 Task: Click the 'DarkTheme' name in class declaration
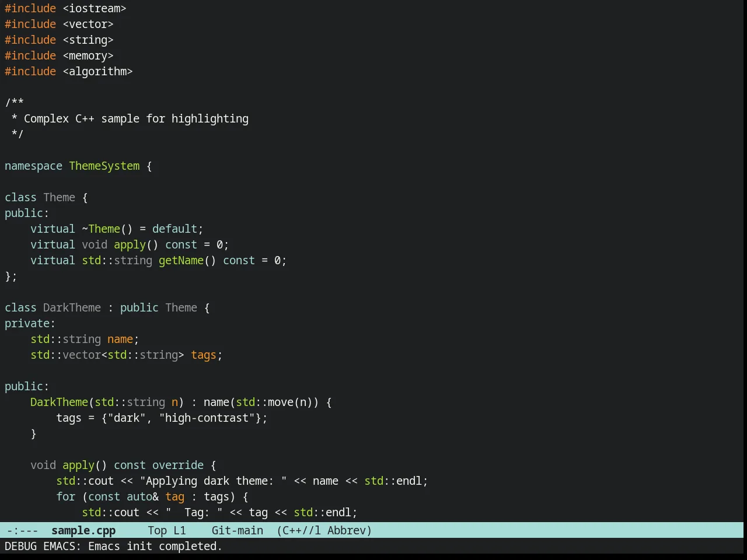(72, 307)
